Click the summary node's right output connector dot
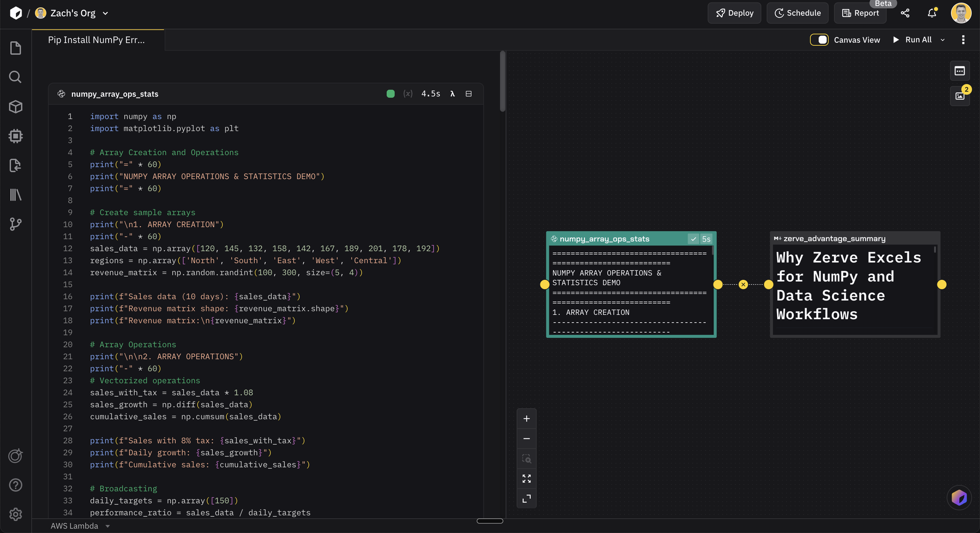 [942, 284]
